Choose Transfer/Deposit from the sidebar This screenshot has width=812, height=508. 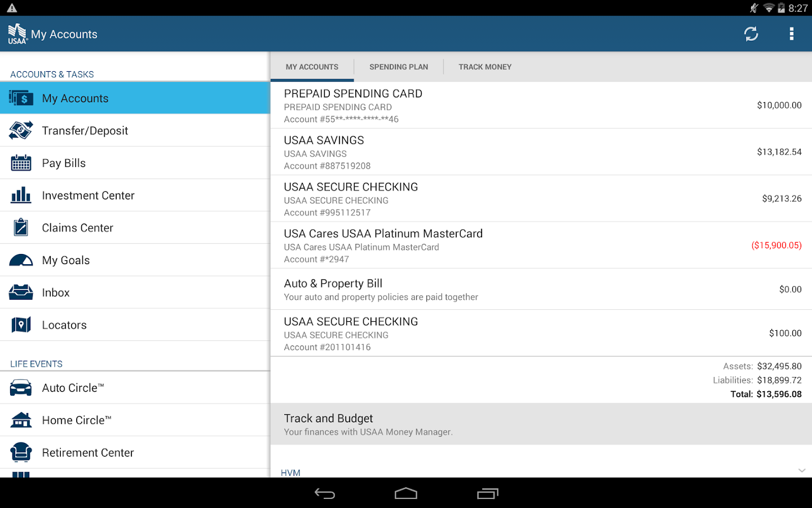pyautogui.click(x=135, y=130)
